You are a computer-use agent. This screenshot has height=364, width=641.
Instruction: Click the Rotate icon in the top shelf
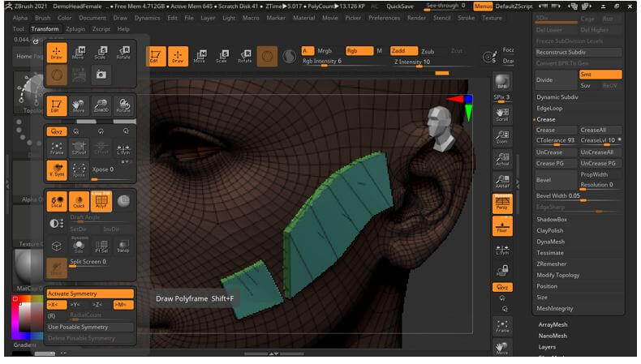pyautogui.click(x=245, y=56)
